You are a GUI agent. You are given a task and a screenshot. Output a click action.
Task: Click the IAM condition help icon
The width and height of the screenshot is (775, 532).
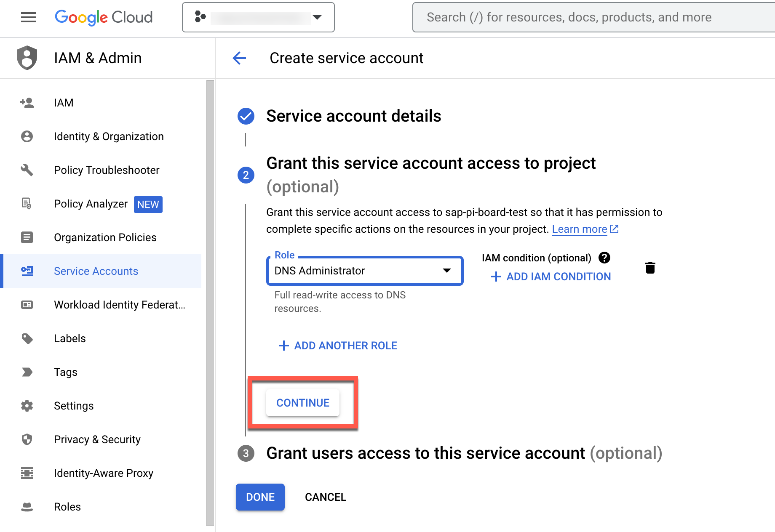click(604, 258)
